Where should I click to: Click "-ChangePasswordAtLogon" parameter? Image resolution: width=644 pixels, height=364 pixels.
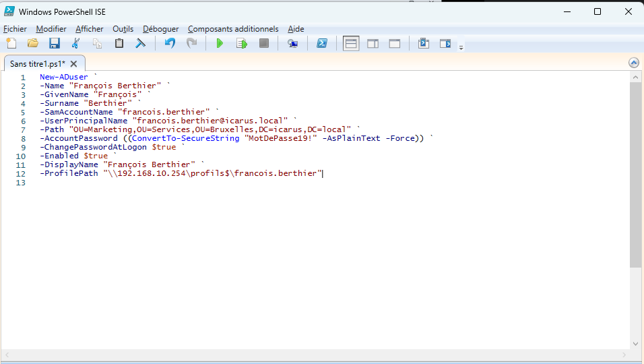pos(93,147)
